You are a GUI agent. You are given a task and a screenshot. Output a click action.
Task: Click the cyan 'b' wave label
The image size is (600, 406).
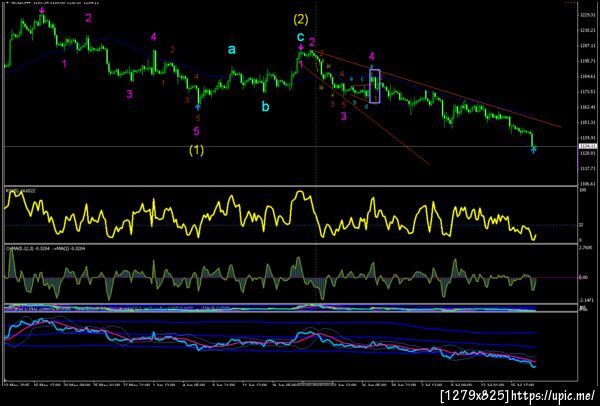[x=265, y=107]
